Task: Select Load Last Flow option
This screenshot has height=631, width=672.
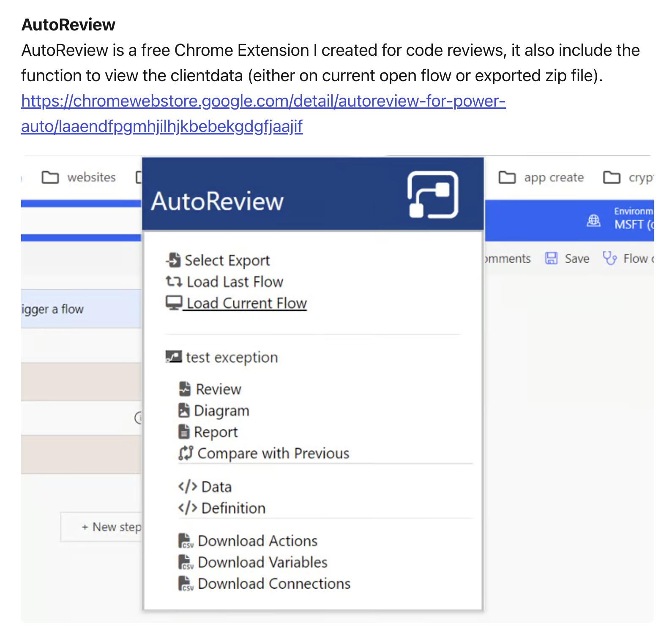Action: [x=235, y=282]
